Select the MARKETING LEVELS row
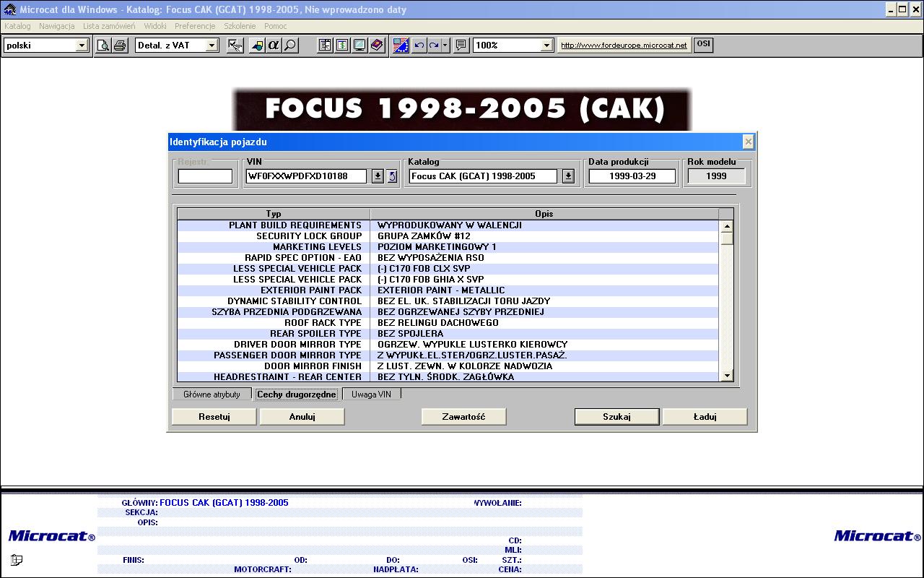The width and height of the screenshot is (924, 578). tap(448, 247)
